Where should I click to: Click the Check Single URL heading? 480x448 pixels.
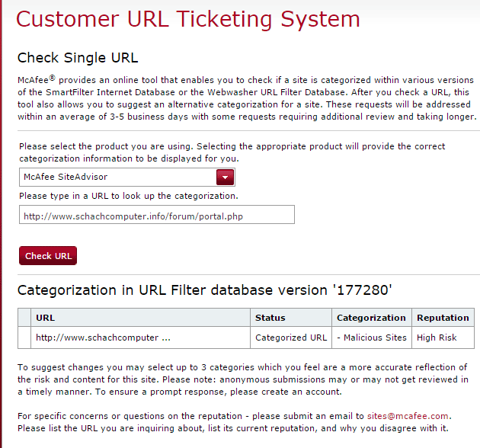tap(78, 58)
